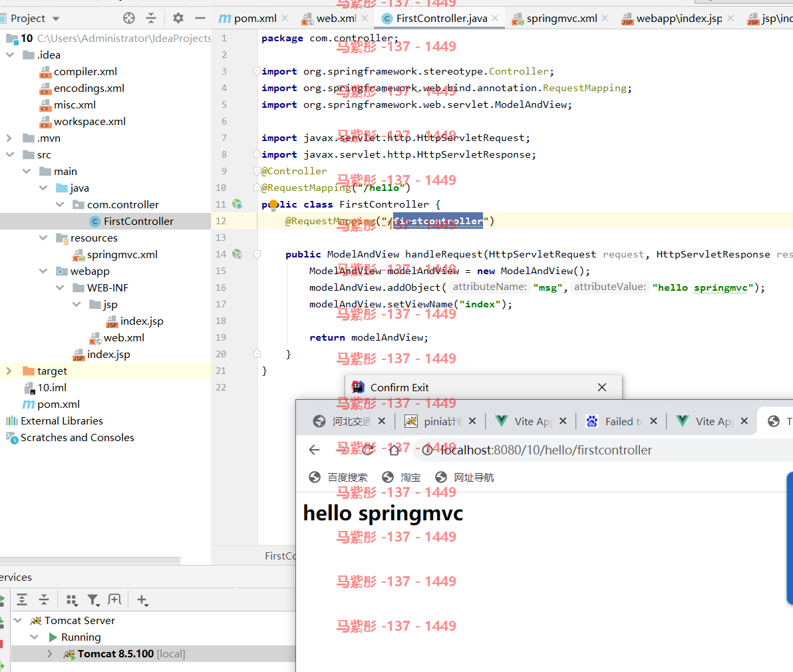
Task: Click the Spring gutter icon on line 14
Action: point(238,254)
